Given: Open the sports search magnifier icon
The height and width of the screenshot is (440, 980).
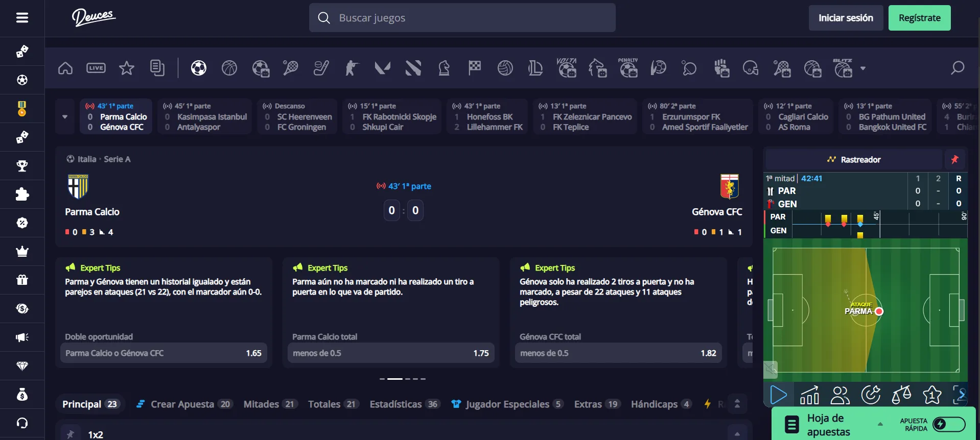Looking at the screenshot, I should [x=957, y=68].
